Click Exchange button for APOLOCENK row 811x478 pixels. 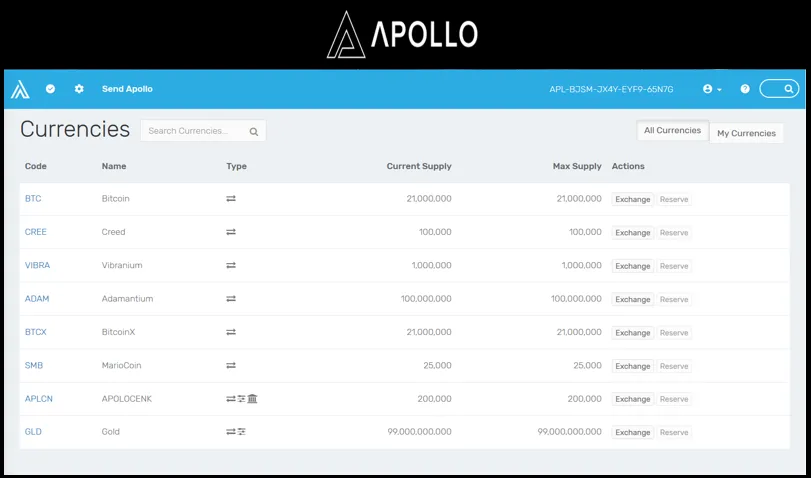coord(633,399)
